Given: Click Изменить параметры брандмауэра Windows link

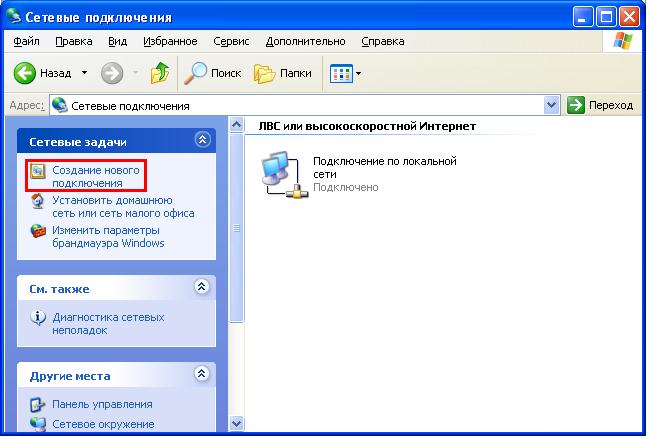Looking at the screenshot, I should point(108,236).
